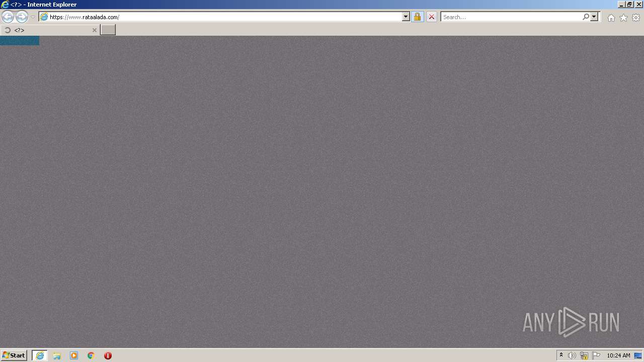Click the search magnifier icon
The image size is (644, 362).
586,17
